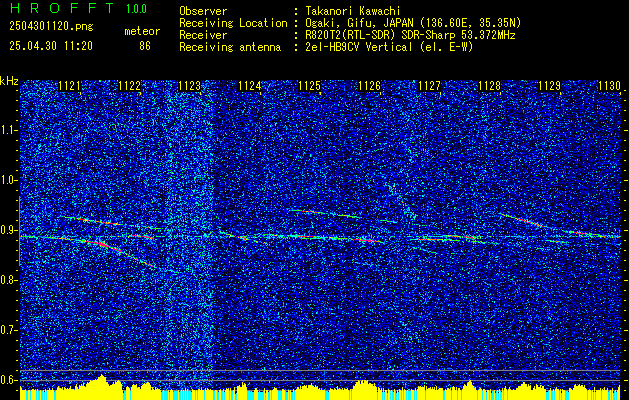
Task: Click the 1121 time marker
Action: [x=69, y=86]
